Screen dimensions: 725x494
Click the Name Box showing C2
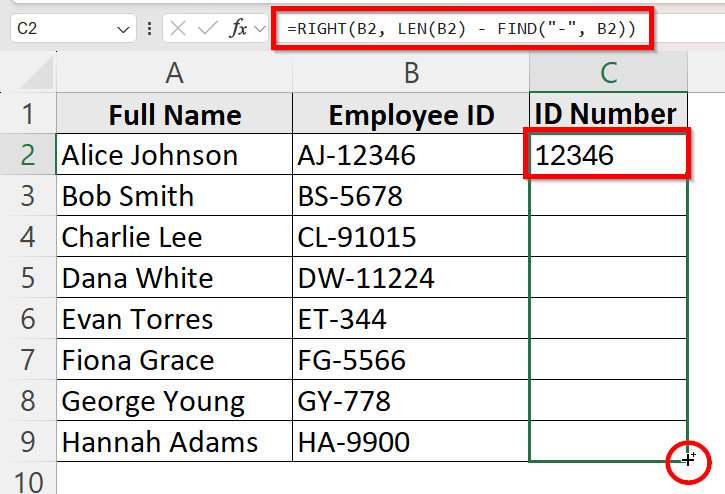point(60,29)
